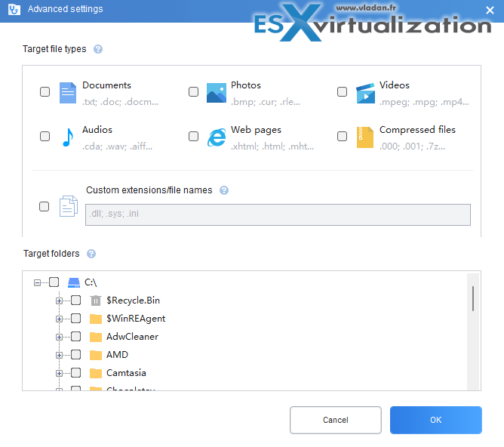Check the AdwCleaner folder checkbox

[x=76, y=337]
